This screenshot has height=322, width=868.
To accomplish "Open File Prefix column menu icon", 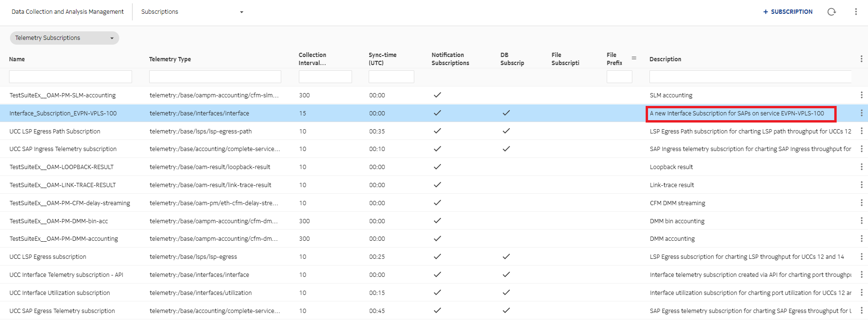I will [634, 58].
